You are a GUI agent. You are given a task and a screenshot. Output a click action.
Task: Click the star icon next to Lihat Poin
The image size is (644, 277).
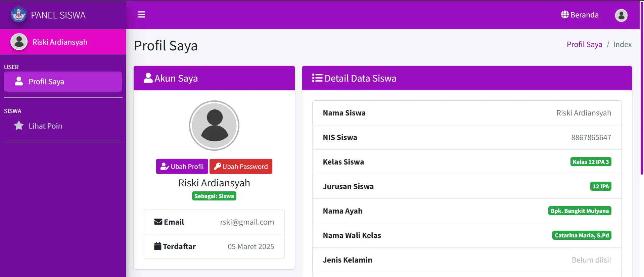pyautogui.click(x=19, y=126)
